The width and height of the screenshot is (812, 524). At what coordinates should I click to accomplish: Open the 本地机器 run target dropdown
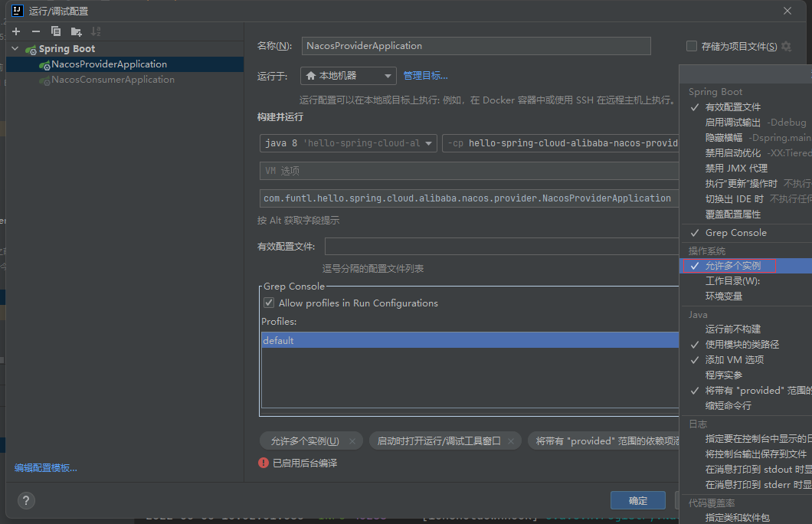(x=348, y=76)
